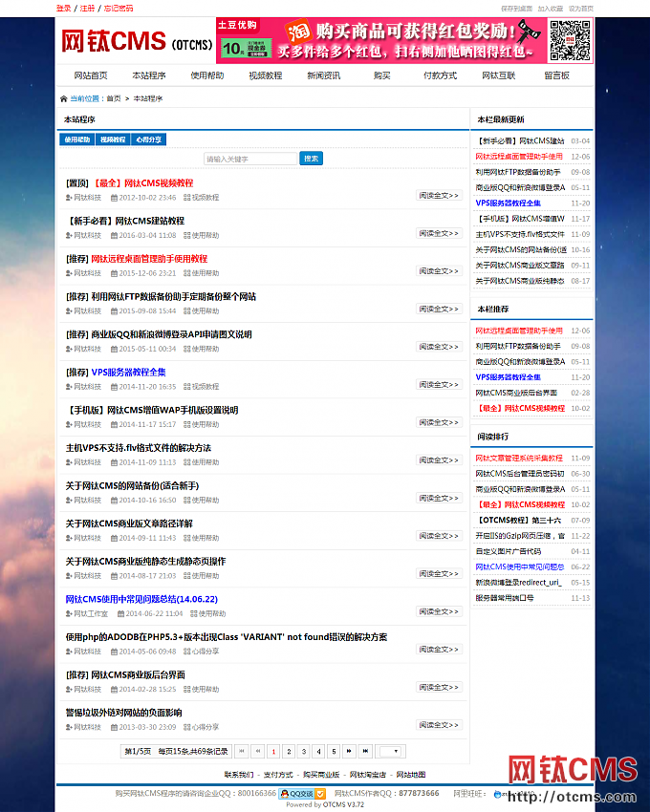650x812 pixels.
Task: Click the QQ交谈 chat icon in footer
Action: pyautogui.click(x=302, y=793)
